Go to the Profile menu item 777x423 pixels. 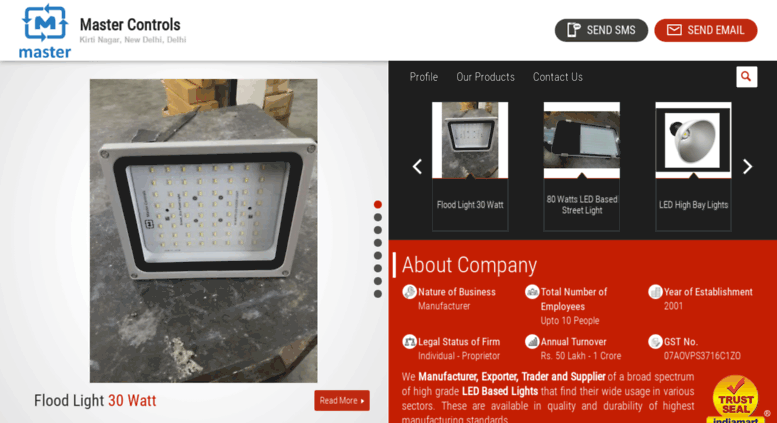424,77
